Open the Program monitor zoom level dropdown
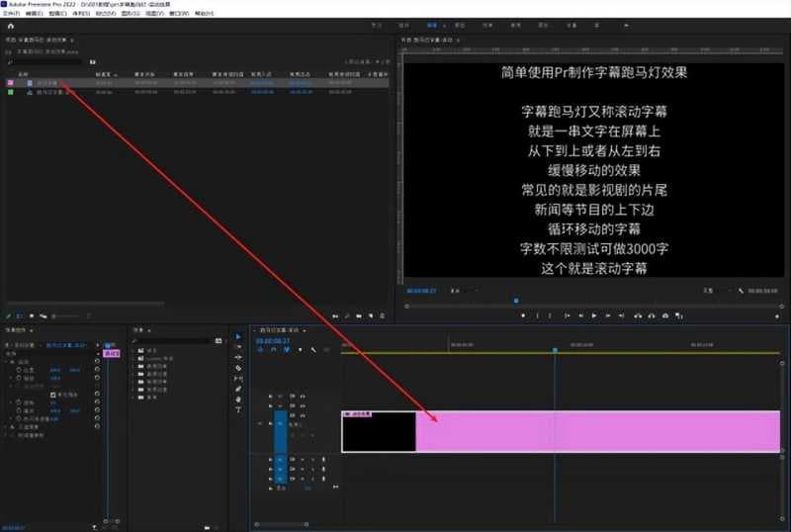Screen dimensions: 791x532 (x=464, y=291)
